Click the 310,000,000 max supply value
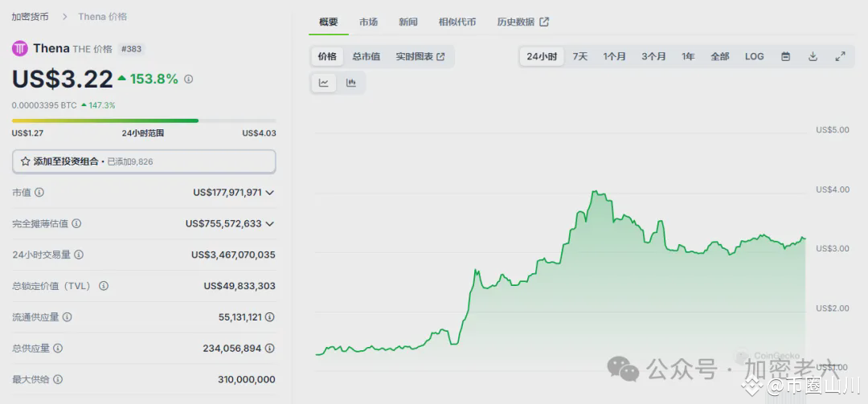This screenshot has width=868, height=404. (x=247, y=380)
